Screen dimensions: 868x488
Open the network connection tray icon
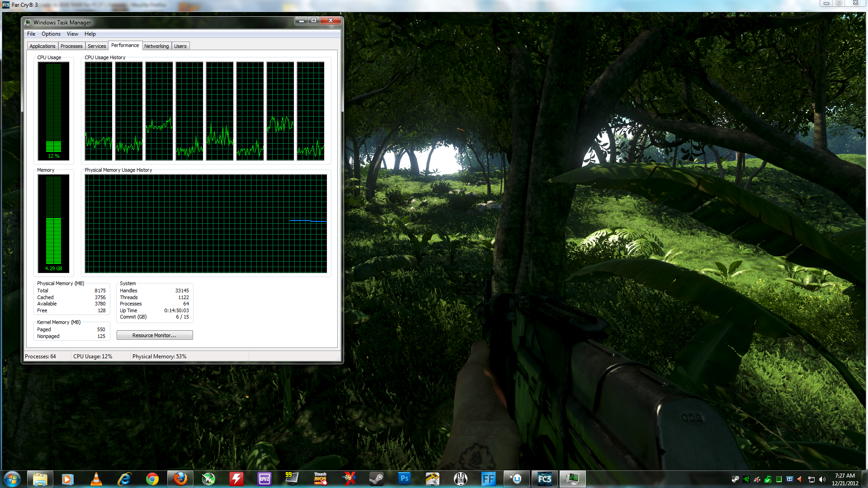click(811, 479)
